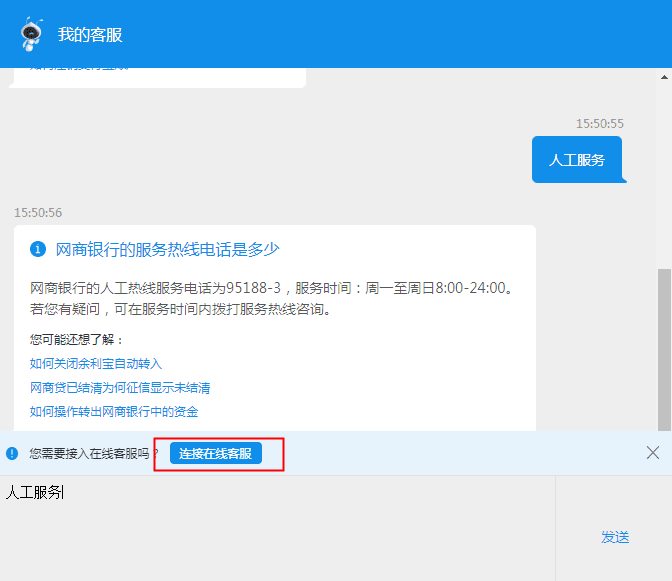Click the 15:50:55 timestamp
The width and height of the screenshot is (672, 581).
[x=600, y=124]
